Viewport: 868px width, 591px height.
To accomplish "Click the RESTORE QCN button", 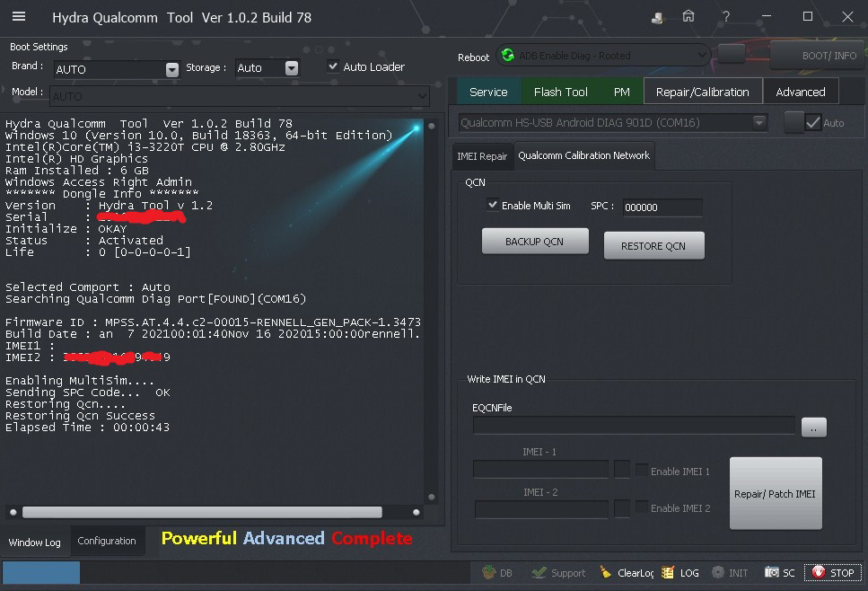I will tap(653, 246).
